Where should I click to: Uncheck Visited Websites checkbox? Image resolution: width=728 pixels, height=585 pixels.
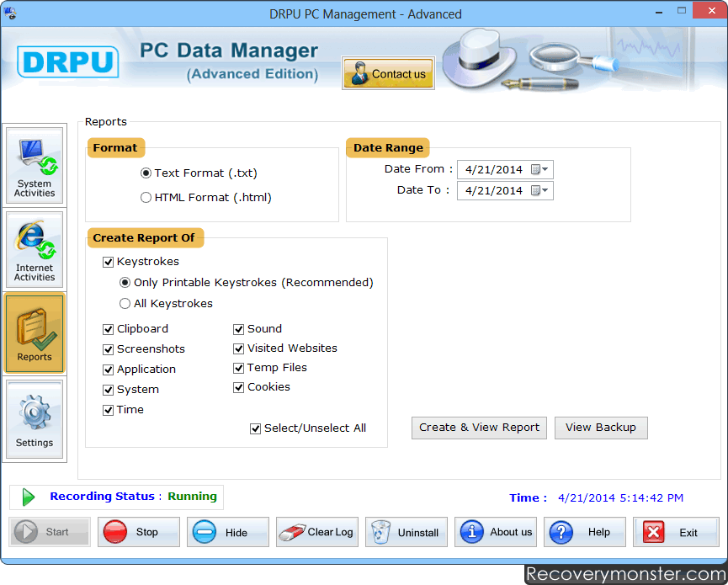[239, 348]
